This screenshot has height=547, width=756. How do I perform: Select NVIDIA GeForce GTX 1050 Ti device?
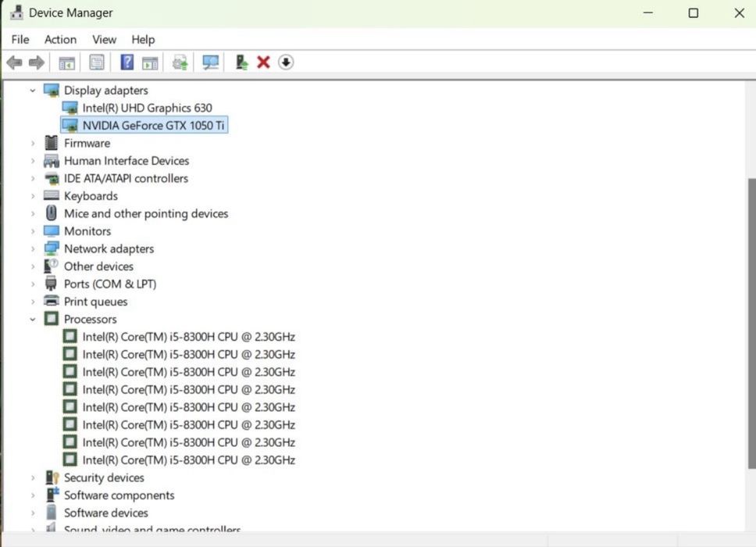153,125
